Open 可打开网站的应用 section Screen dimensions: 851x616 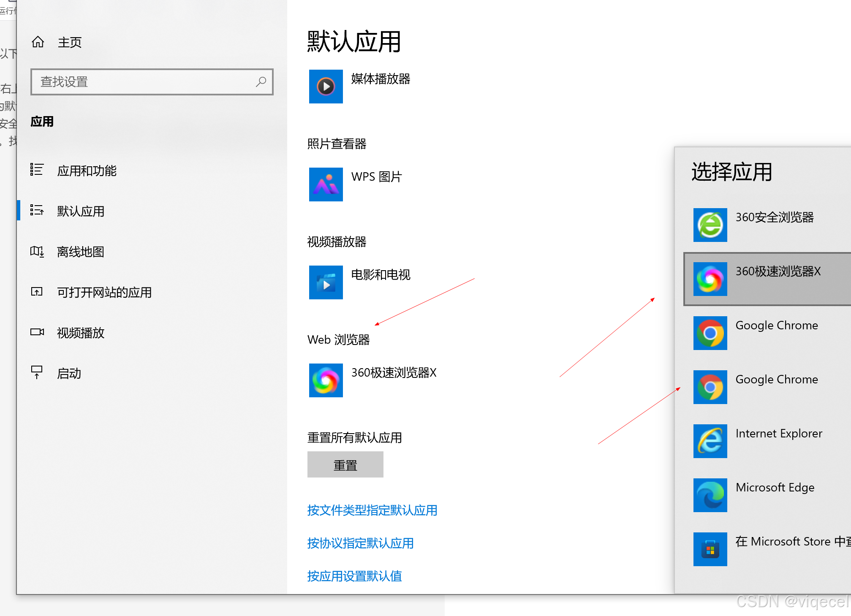tap(104, 293)
